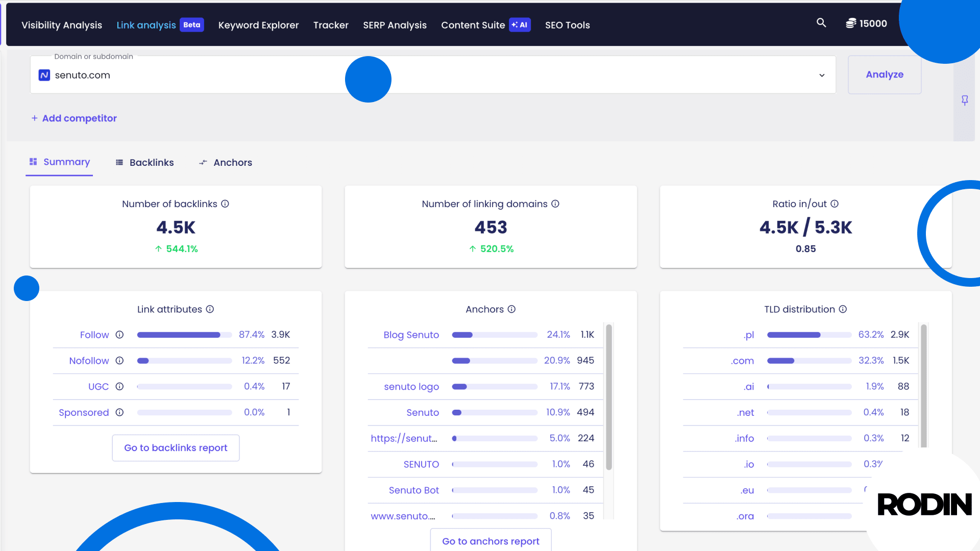The height and width of the screenshot is (551, 980).
Task: Click the credits coins icon
Action: [x=851, y=23]
